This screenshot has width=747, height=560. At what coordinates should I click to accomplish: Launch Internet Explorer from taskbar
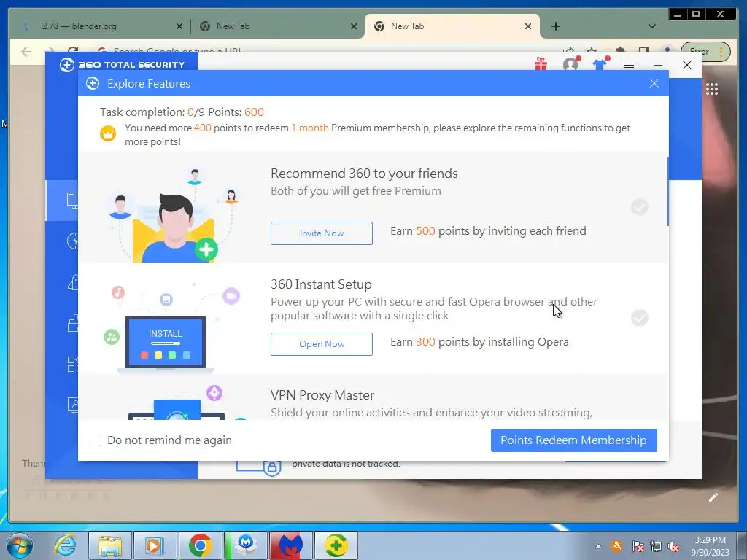pyautogui.click(x=65, y=545)
